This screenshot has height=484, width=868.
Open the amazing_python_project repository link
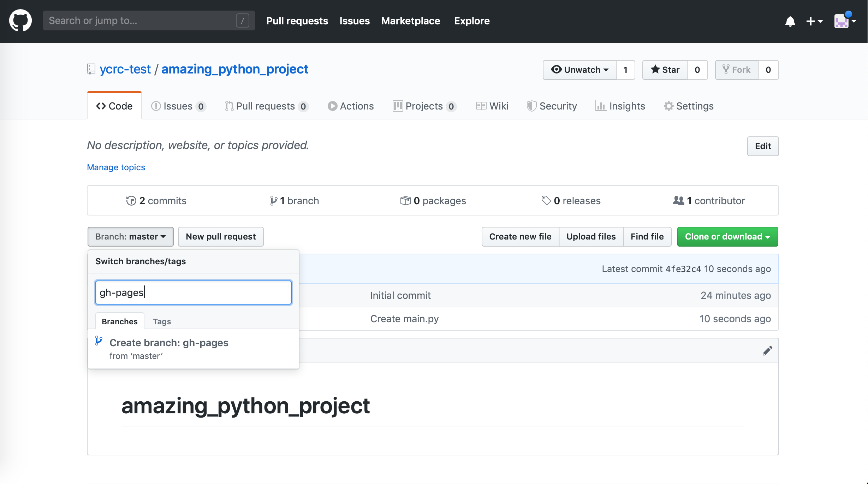click(x=235, y=69)
